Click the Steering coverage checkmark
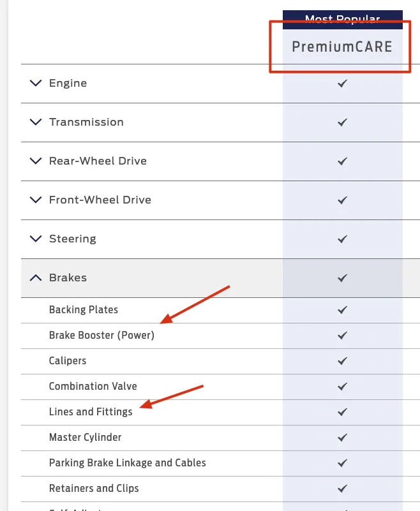Viewport: 420px width, 511px height. pyautogui.click(x=342, y=239)
